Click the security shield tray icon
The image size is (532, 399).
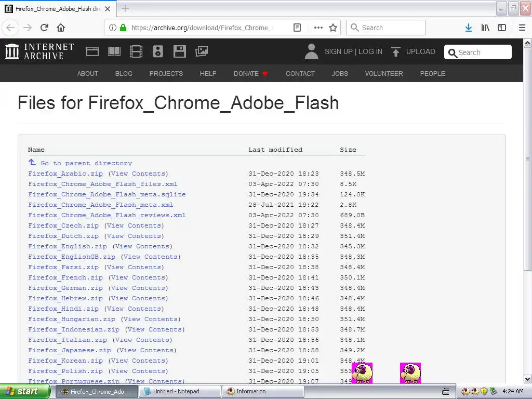coord(484,392)
